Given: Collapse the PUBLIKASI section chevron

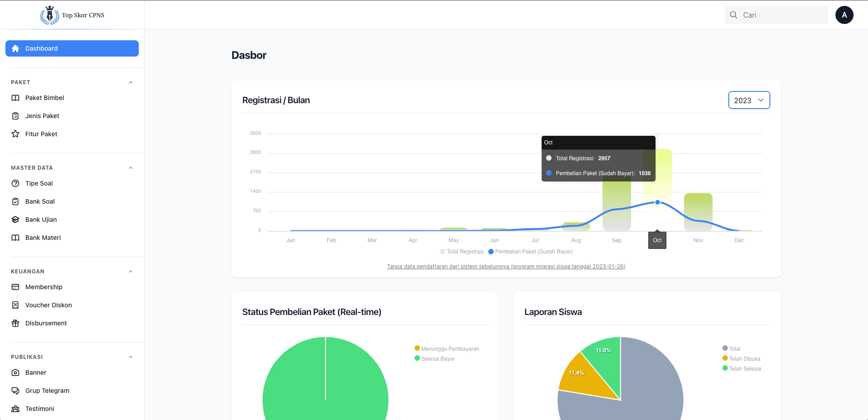Looking at the screenshot, I should click(131, 357).
